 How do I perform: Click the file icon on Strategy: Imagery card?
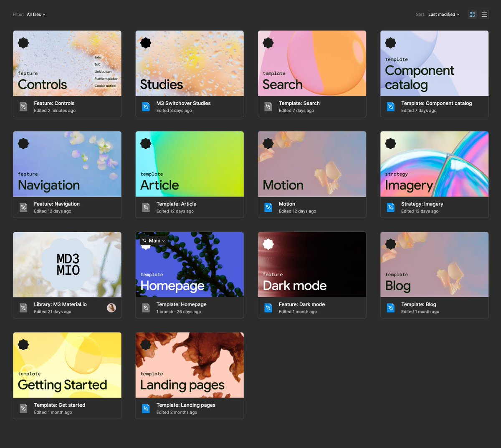390,207
